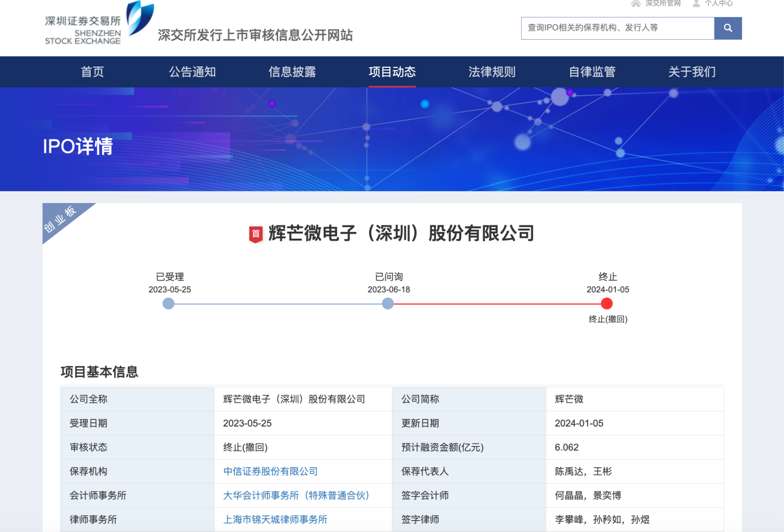Click the red 首 badge icon

click(256, 234)
